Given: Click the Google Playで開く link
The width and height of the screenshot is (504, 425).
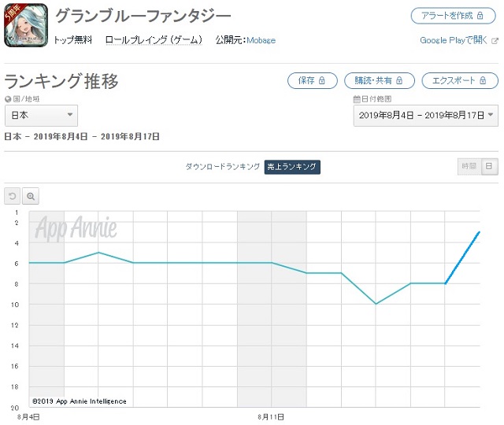Looking at the screenshot, I should pos(454,40).
